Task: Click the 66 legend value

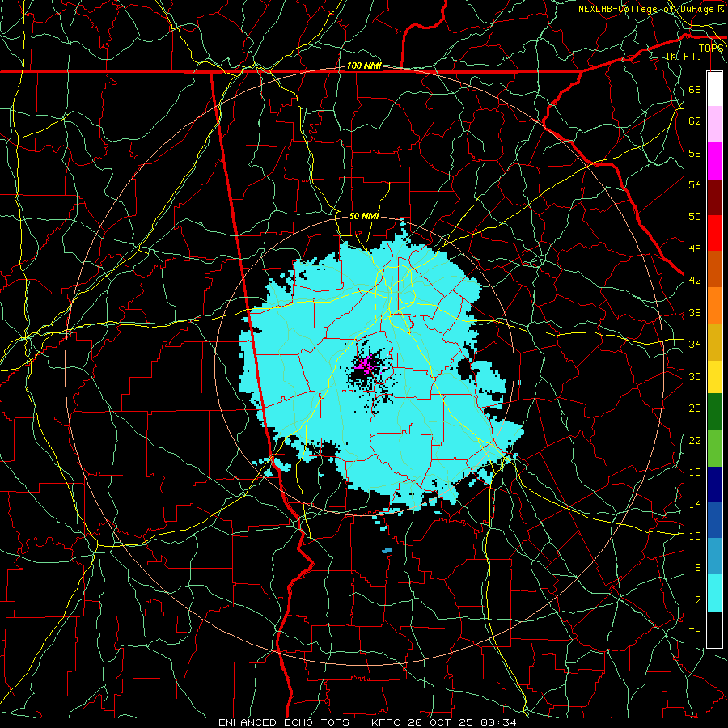Action: [695, 89]
